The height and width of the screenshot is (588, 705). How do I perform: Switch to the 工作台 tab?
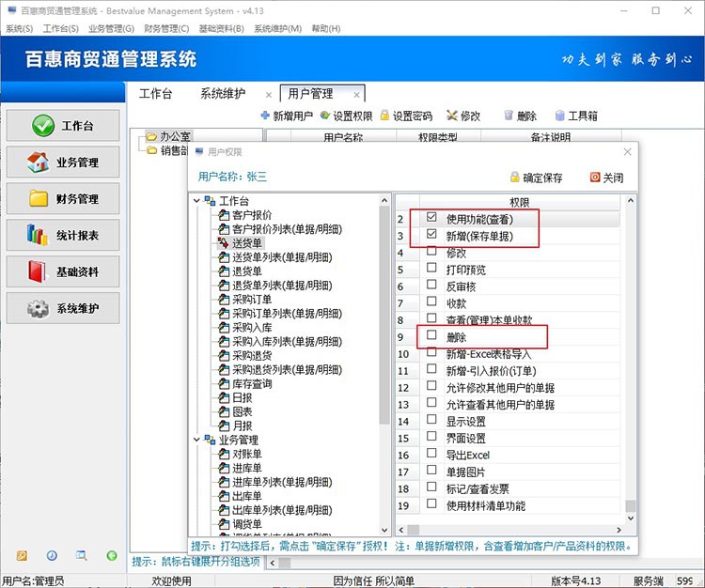(155, 93)
